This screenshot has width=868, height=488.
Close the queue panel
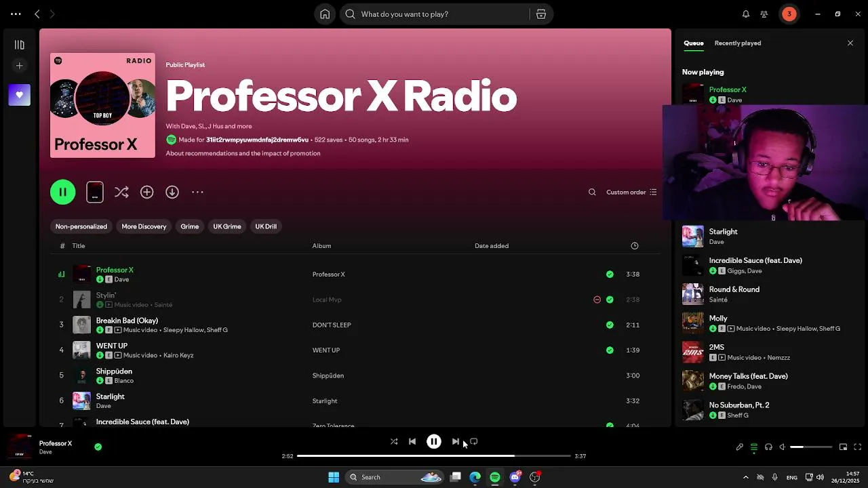[x=850, y=43]
